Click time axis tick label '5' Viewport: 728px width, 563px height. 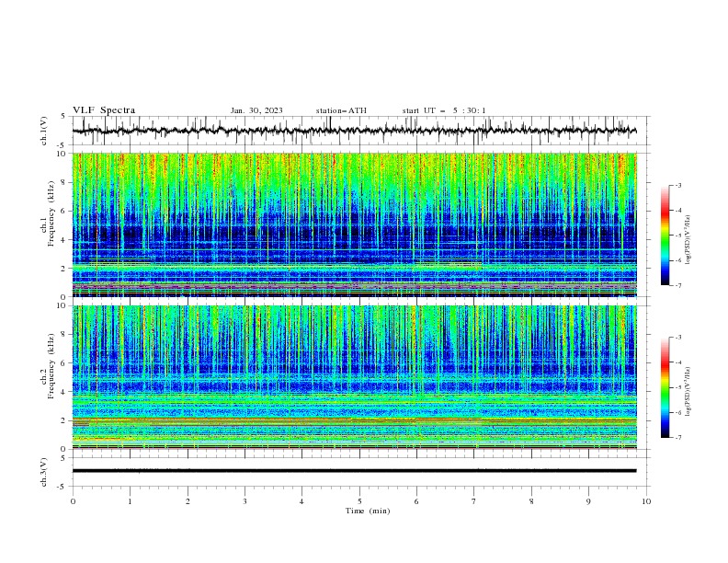click(359, 501)
